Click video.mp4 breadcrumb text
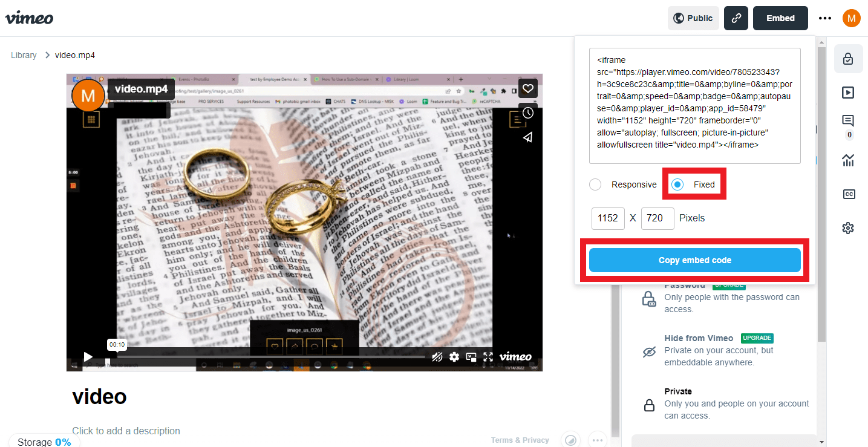Screen dimensions: 868x447 tap(75, 55)
